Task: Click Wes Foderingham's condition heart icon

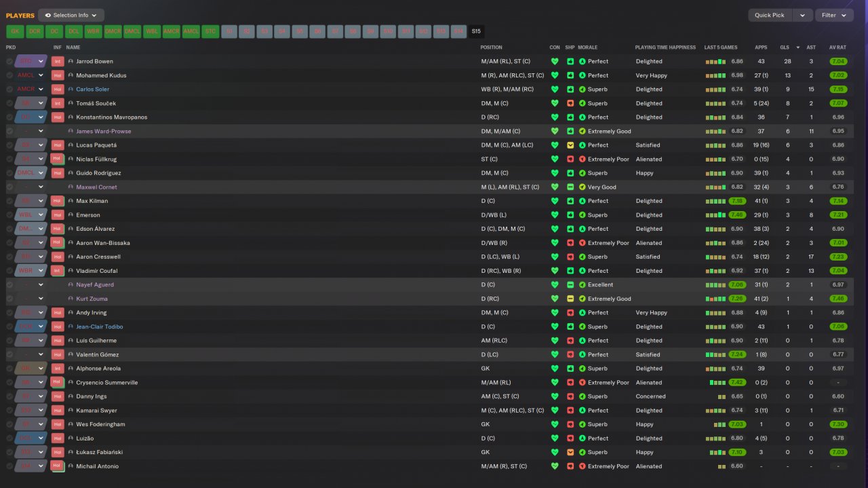Action: click(555, 424)
